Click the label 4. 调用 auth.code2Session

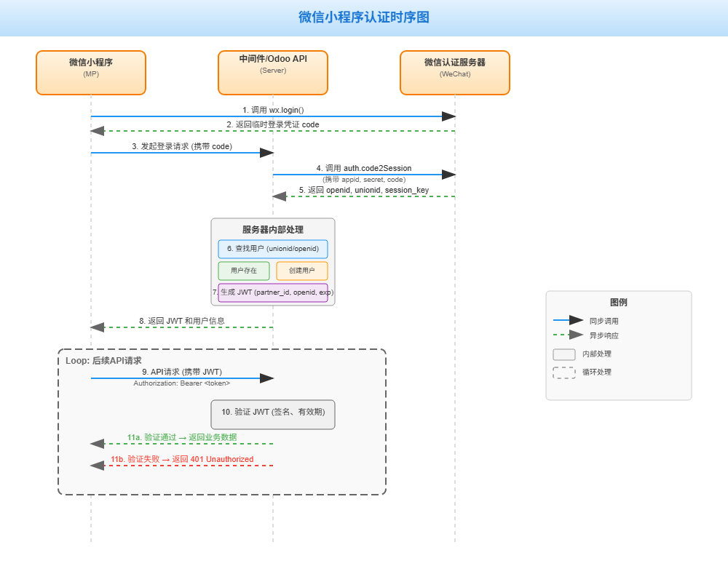pyautogui.click(x=364, y=168)
